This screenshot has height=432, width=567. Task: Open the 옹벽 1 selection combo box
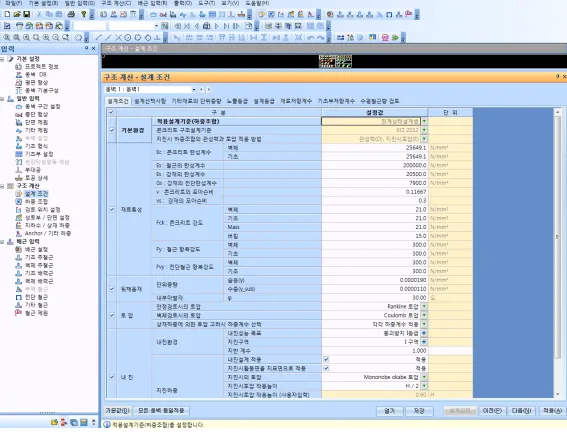tap(150, 89)
